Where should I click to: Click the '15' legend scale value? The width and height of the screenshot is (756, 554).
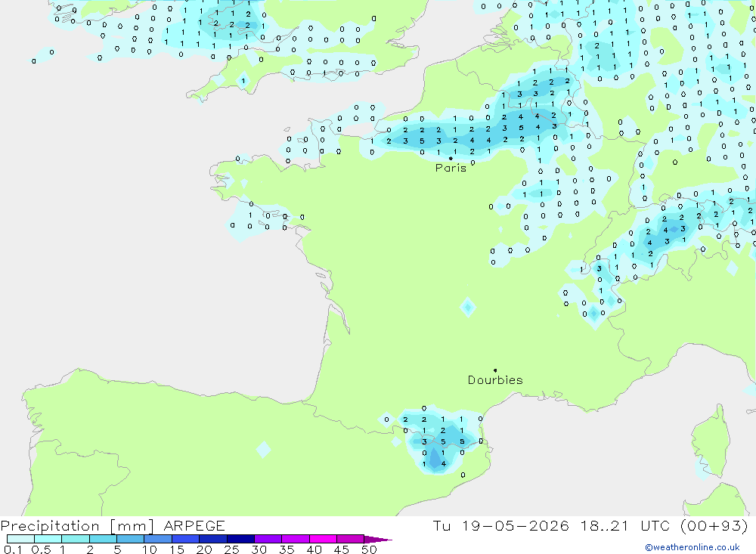click(x=177, y=549)
